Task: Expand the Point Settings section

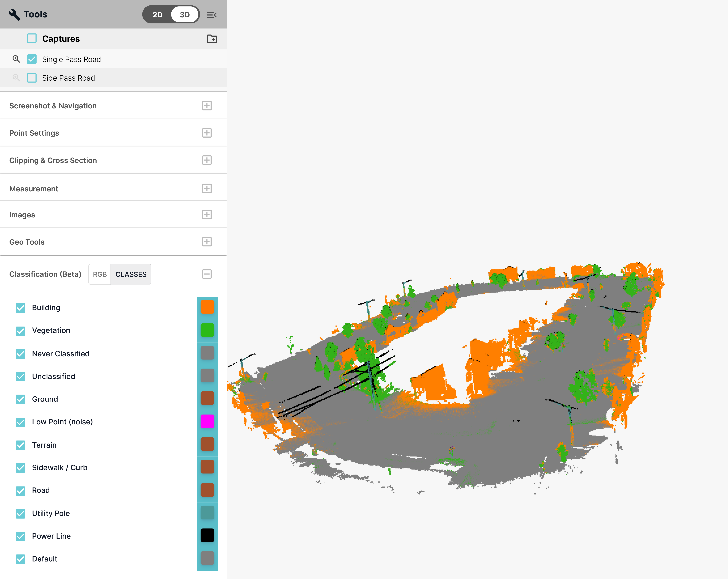Action: [207, 133]
